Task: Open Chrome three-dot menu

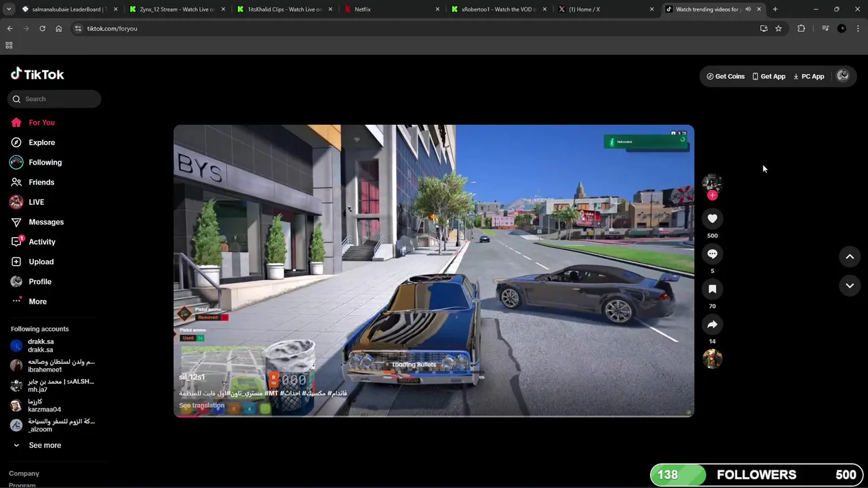Action: click(x=858, y=28)
